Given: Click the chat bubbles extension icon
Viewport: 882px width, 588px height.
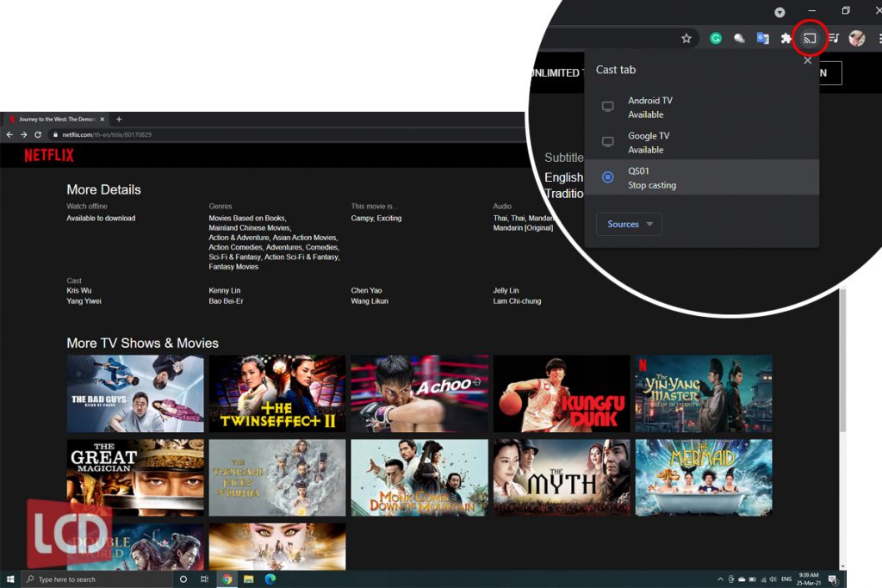Looking at the screenshot, I should (x=739, y=38).
